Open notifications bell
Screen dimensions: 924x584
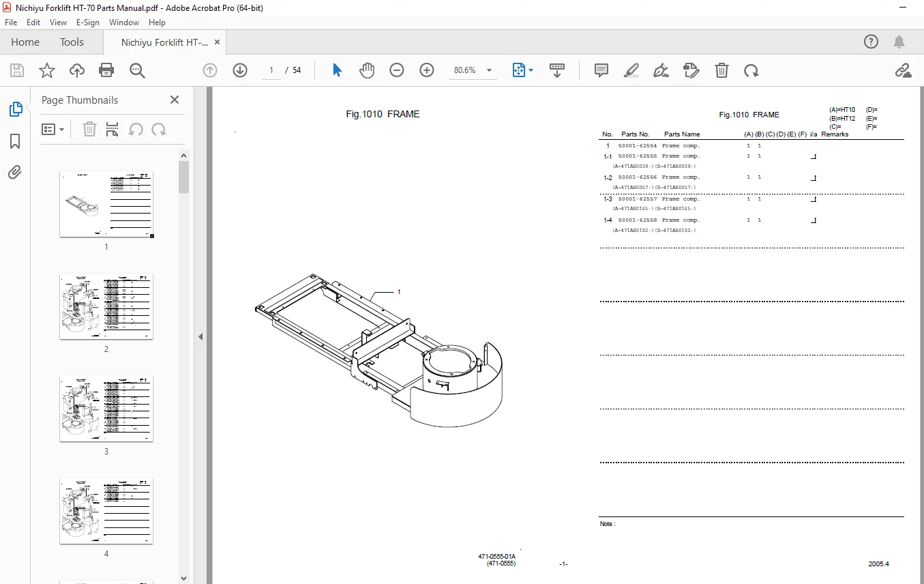pyautogui.click(x=899, y=42)
